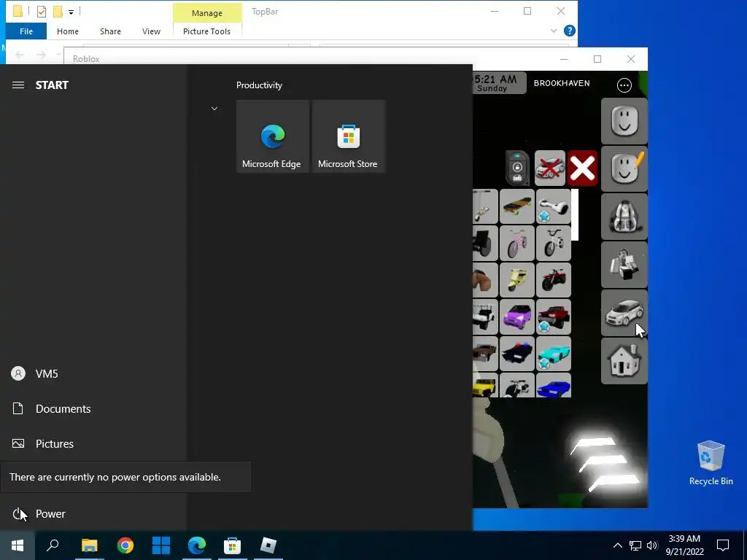Open Microsoft Edge tile in Start menu
747x560 pixels.
[x=273, y=136]
